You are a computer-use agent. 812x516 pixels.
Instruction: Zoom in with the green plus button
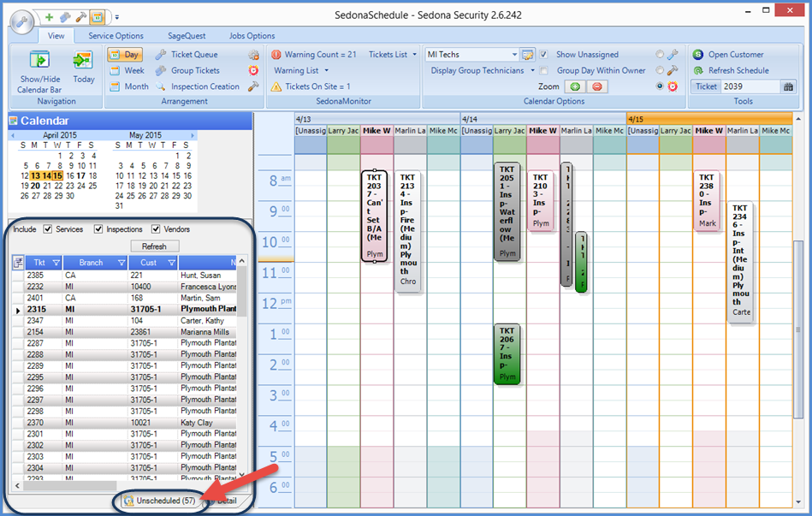pos(575,86)
